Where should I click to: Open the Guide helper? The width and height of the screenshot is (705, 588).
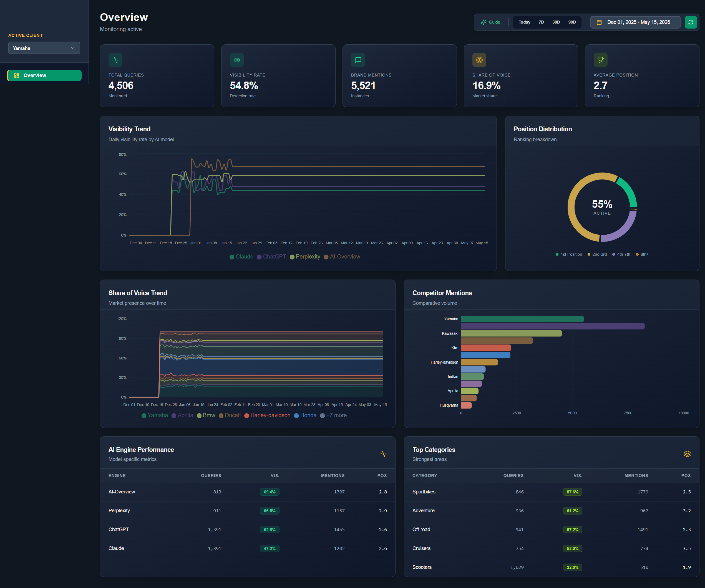pyautogui.click(x=490, y=22)
